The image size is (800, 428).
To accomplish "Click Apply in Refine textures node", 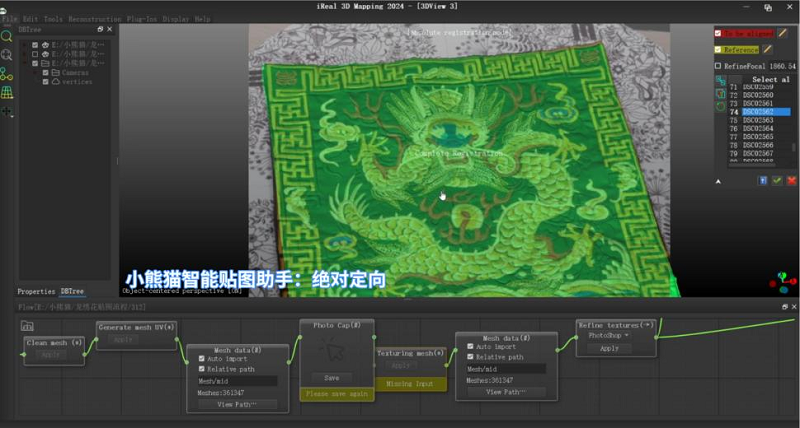I will (x=609, y=348).
